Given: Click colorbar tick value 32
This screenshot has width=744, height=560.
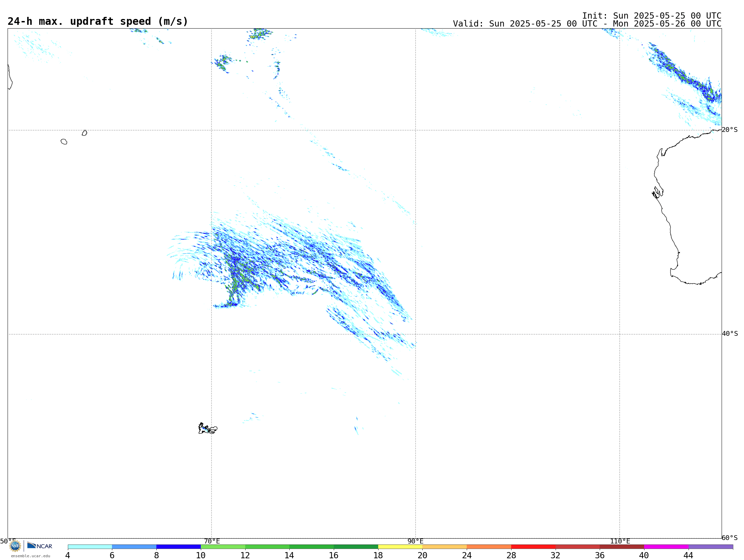Looking at the screenshot, I should (556, 555).
